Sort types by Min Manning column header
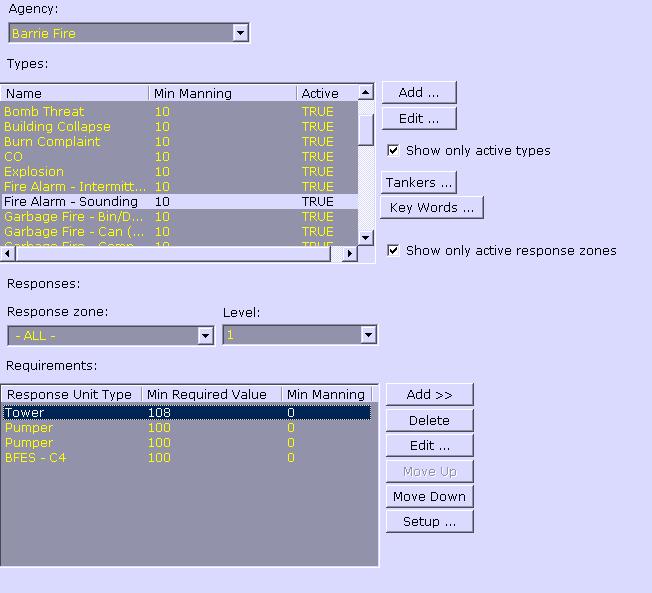This screenshot has height=593, width=652. (x=222, y=93)
